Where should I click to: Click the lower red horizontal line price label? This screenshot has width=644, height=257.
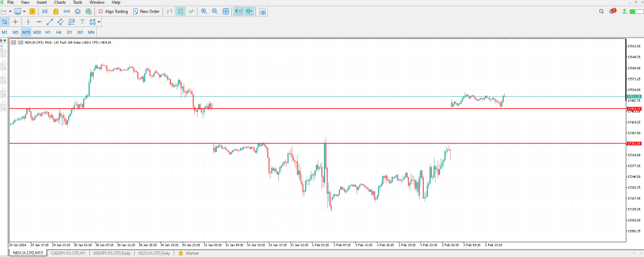coord(633,144)
